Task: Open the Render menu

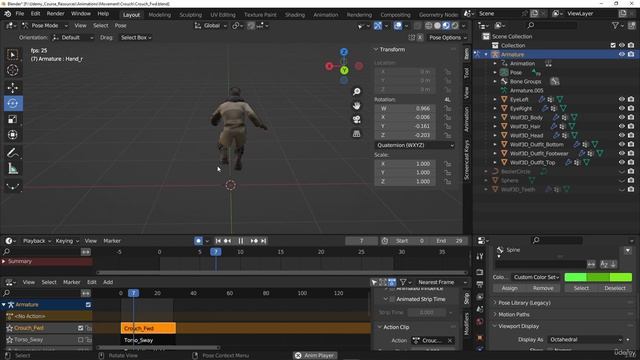Action: [56, 14]
